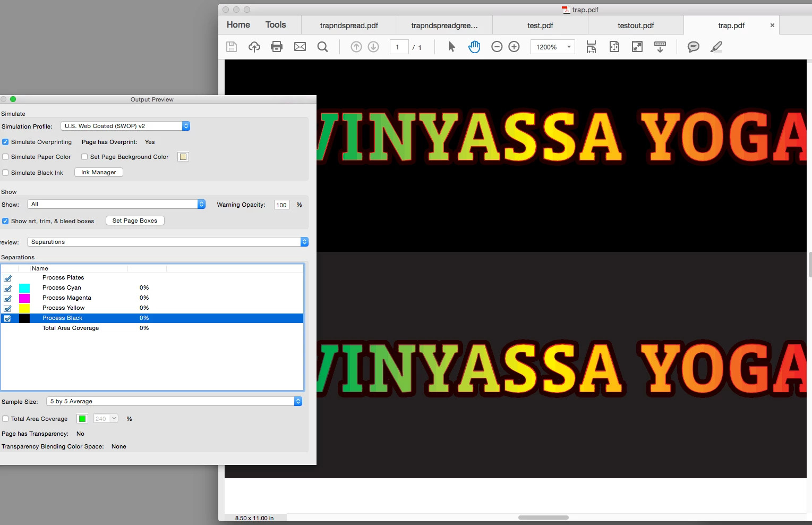812x525 pixels.
Task: Enable Set Page Background Color checkbox
Action: pyautogui.click(x=84, y=157)
